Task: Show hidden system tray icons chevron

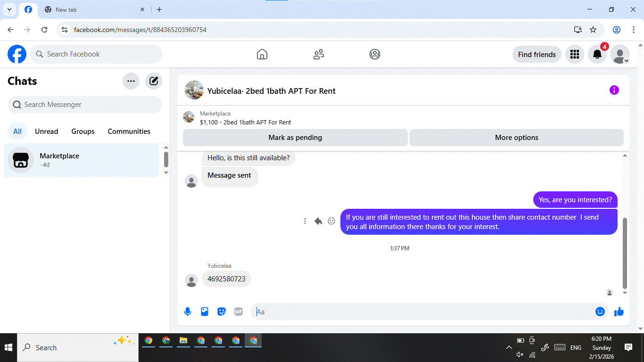Action: (509, 347)
